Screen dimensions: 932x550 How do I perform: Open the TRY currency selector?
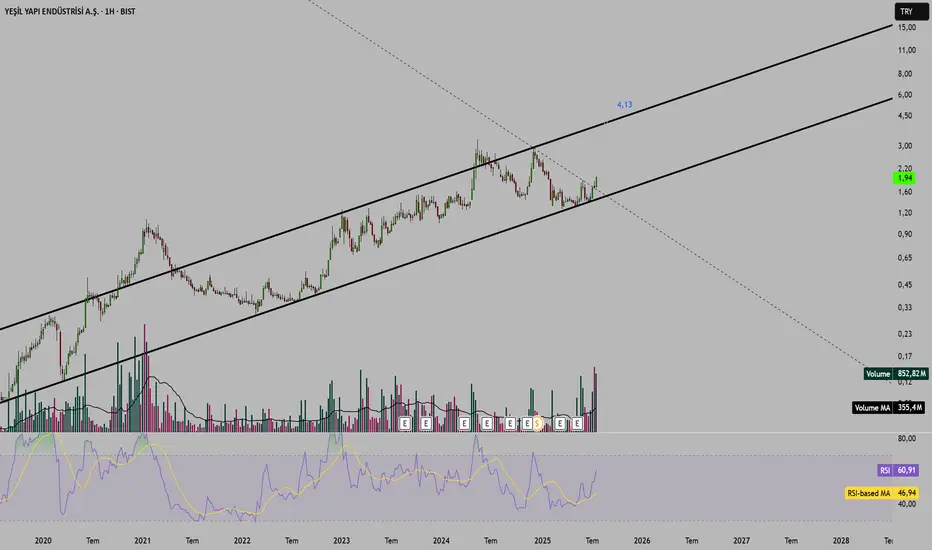click(912, 11)
